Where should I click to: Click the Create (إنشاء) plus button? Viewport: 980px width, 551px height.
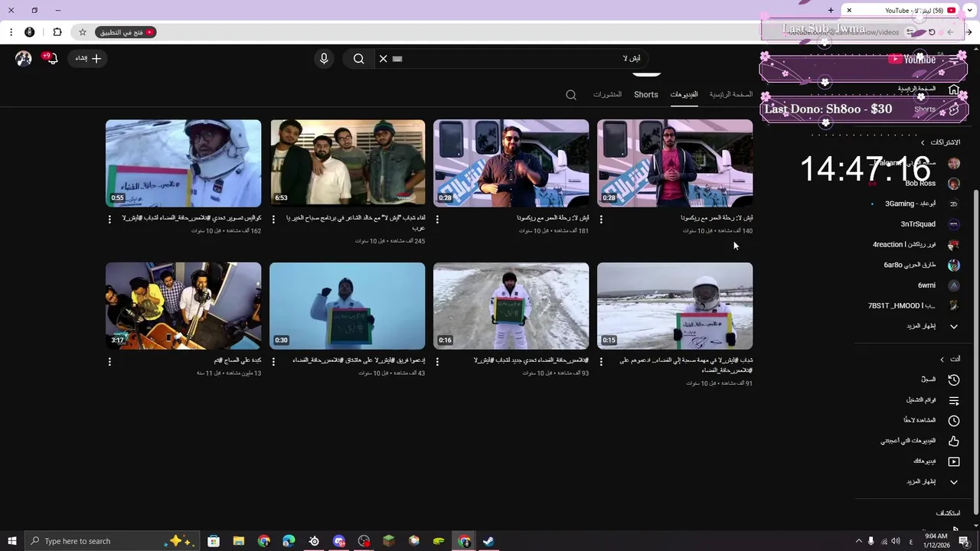tap(88, 58)
